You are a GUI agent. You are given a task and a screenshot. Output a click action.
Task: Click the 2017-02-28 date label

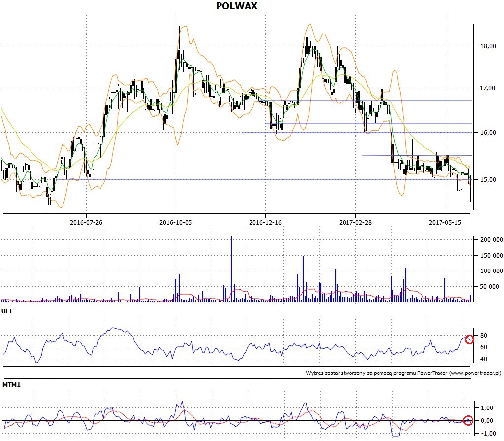355,222
